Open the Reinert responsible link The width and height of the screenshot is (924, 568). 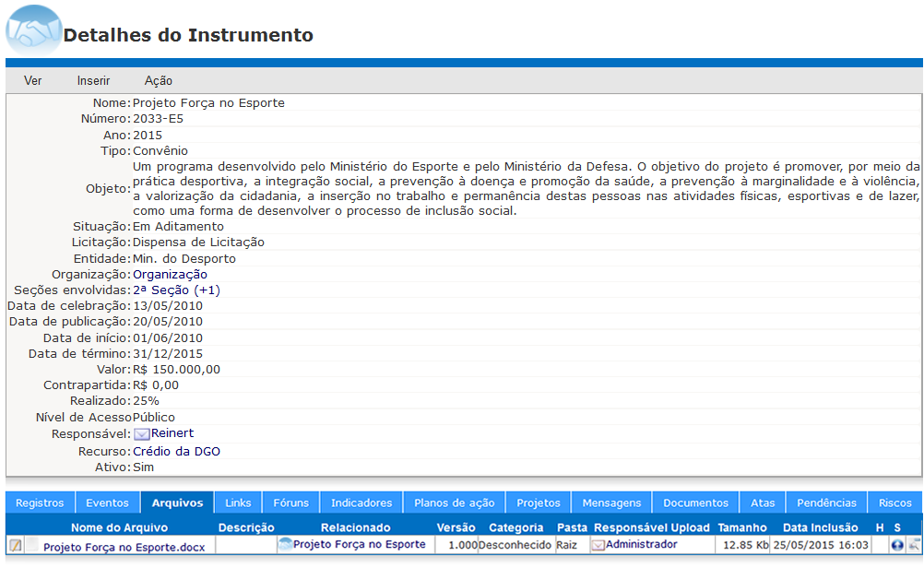coord(172,433)
